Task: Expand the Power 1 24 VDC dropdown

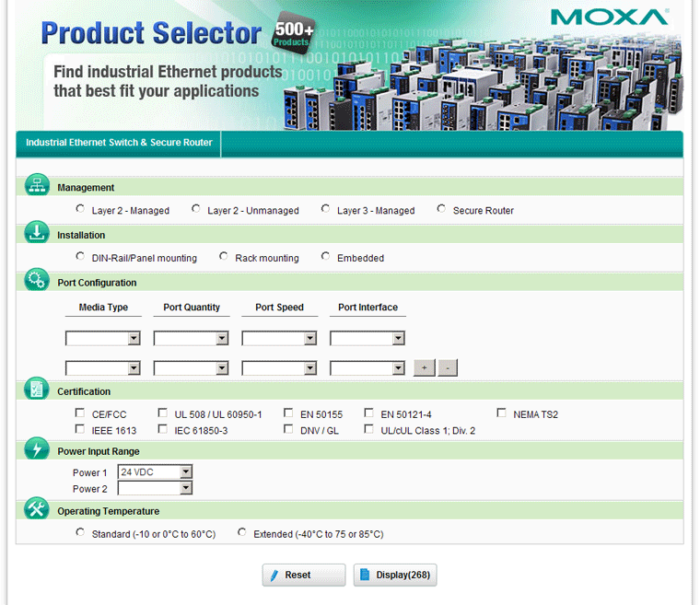Action: pyautogui.click(x=156, y=472)
